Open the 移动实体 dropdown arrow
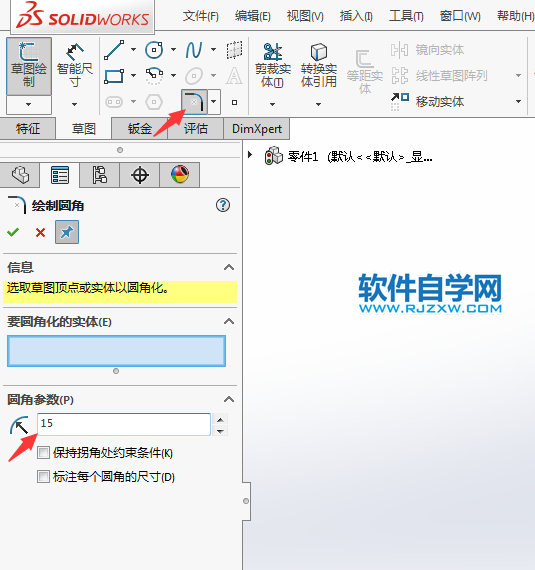Image resolution: width=535 pixels, height=570 pixels. [519, 101]
